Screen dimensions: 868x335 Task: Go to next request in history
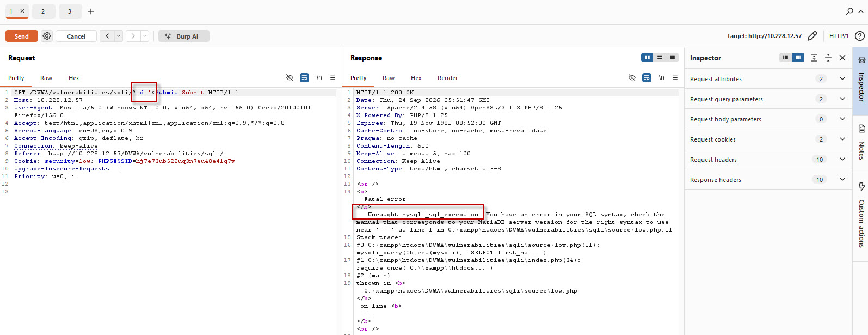pos(133,36)
